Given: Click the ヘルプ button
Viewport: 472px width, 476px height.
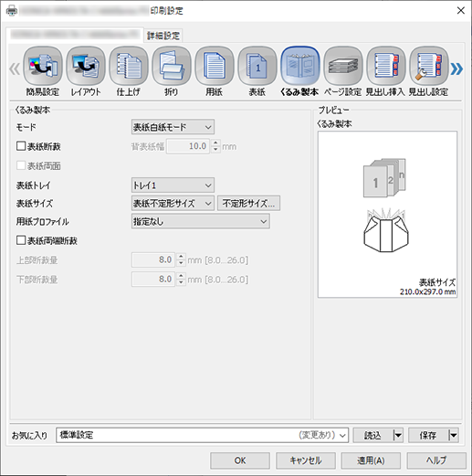Looking at the screenshot, I should tap(436, 460).
